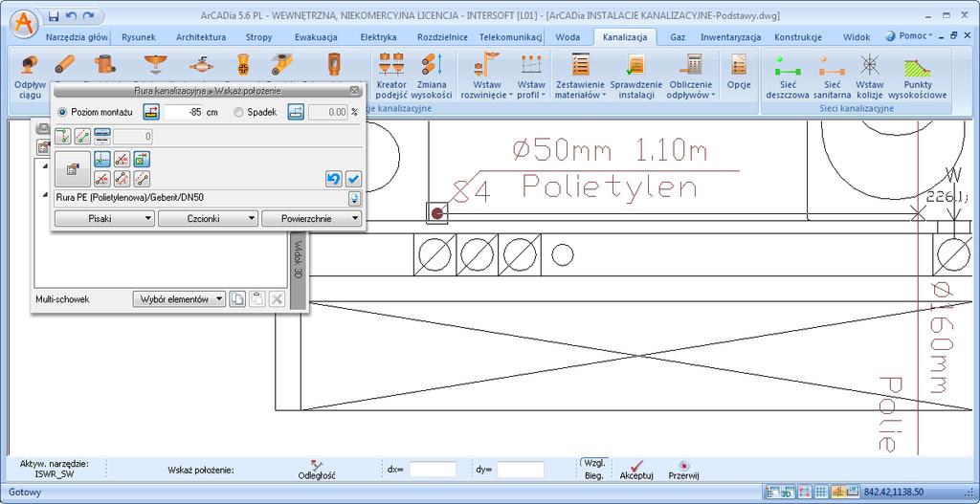Open Sprawdzenie instalacji check

pos(636,77)
